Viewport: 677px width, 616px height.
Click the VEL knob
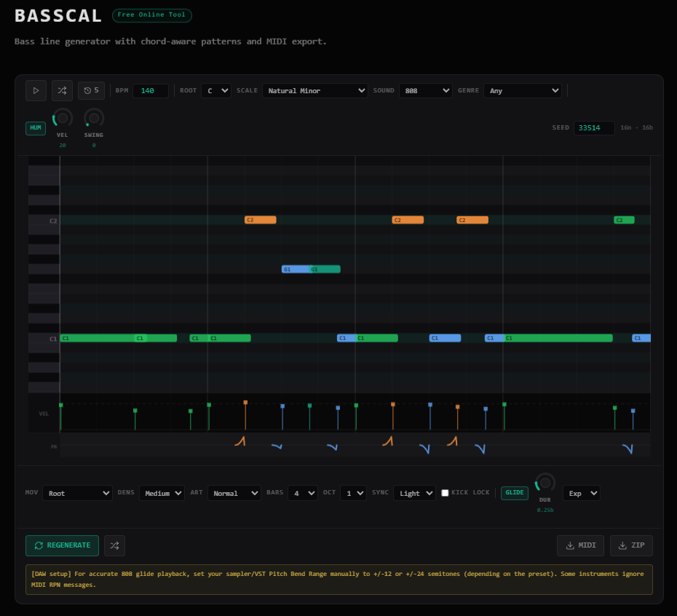(63, 119)
